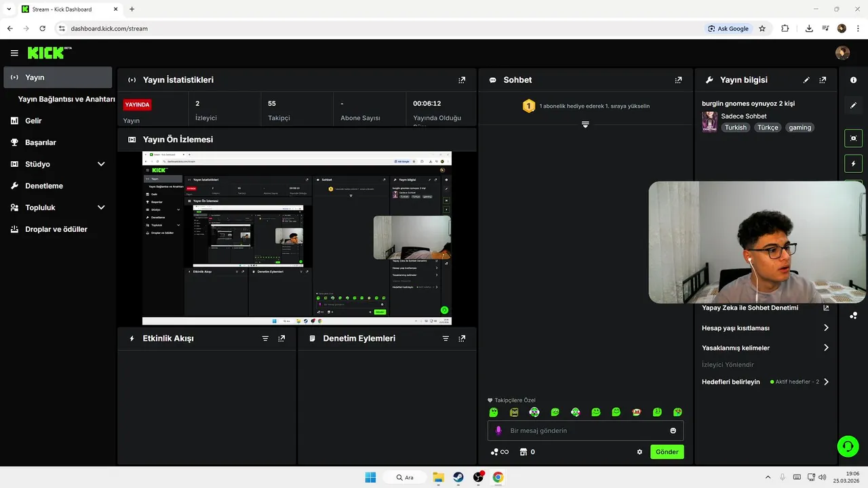Open the green support chat bubble

tap(848, 446)
